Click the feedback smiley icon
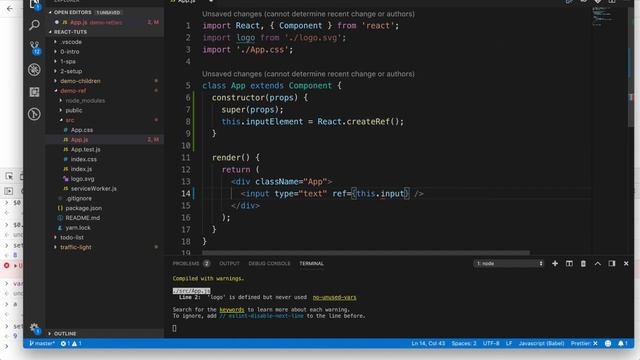This screenshot has width=640, height=360. pos(608,344)
